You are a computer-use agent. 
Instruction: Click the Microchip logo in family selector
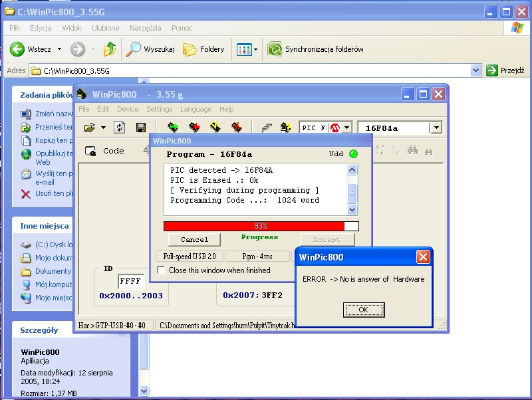click(335, 128)
